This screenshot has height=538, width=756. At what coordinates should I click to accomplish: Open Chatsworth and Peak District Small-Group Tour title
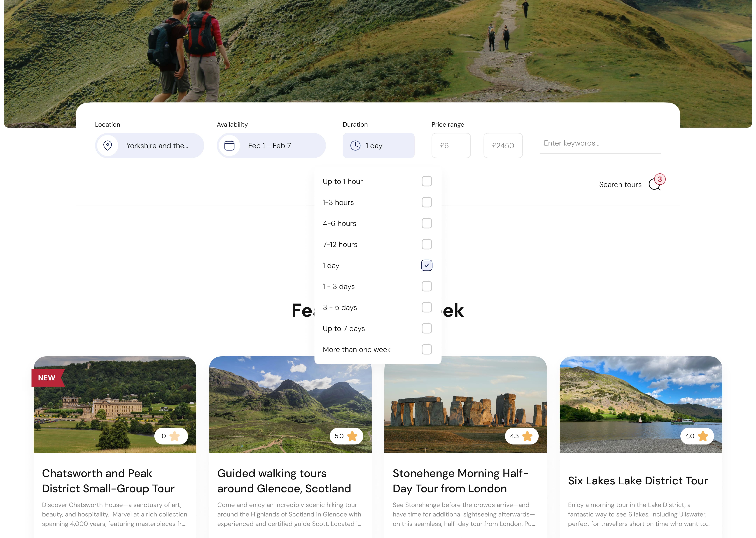click(108, 481)
